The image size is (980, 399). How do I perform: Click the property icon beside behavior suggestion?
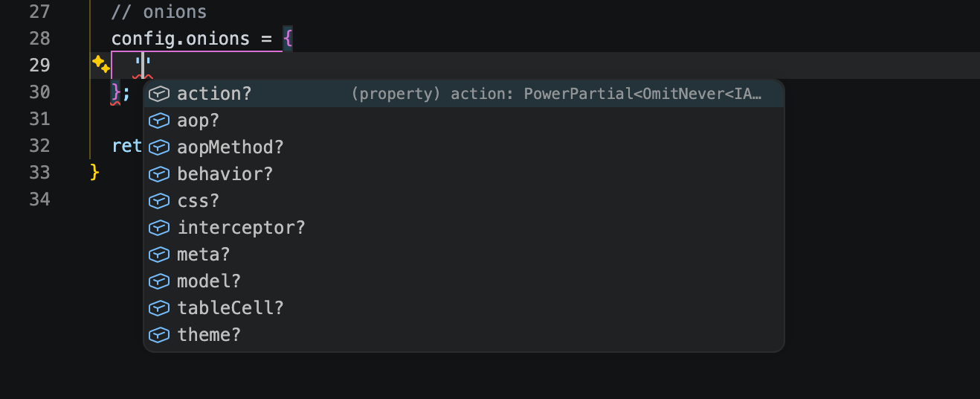pos(158,174)
